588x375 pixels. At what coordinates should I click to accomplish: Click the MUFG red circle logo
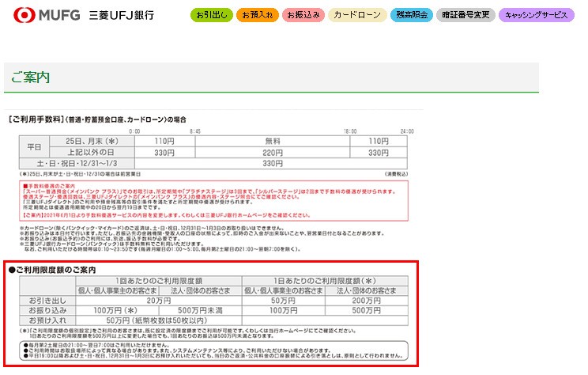click(x=24, y=15)
